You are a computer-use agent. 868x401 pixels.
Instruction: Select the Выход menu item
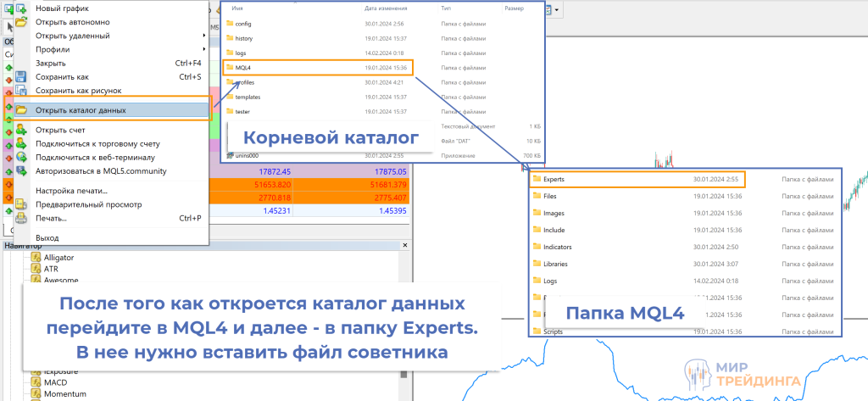click(47, 238)
